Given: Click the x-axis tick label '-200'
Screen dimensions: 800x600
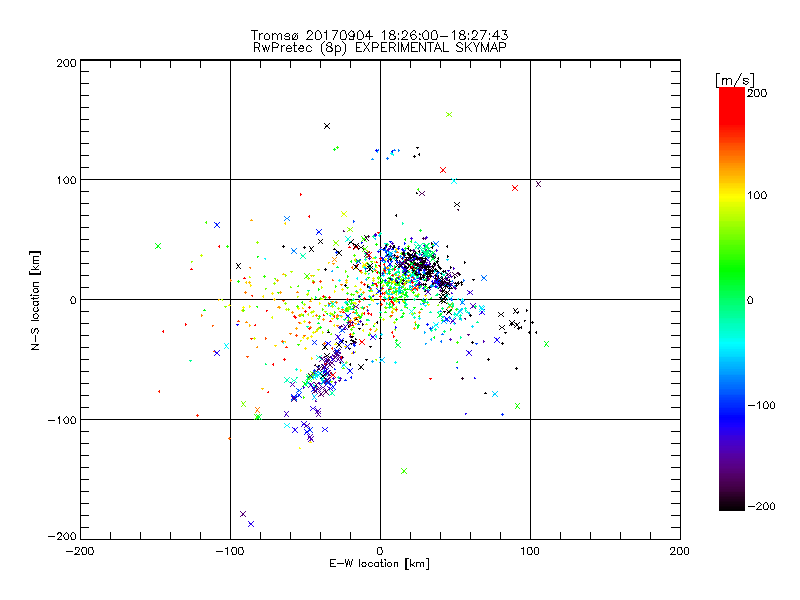Looking at the screenshot, I should [x=80, y=551].
